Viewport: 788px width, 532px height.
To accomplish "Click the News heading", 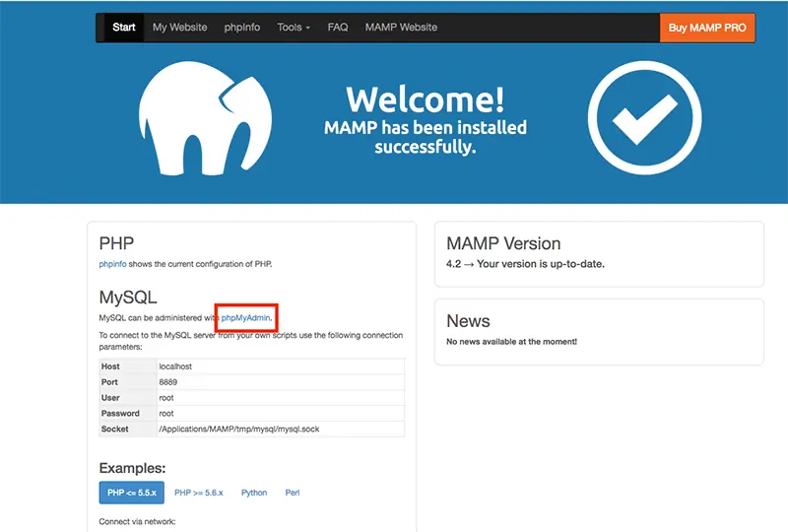I will (469, 321).
